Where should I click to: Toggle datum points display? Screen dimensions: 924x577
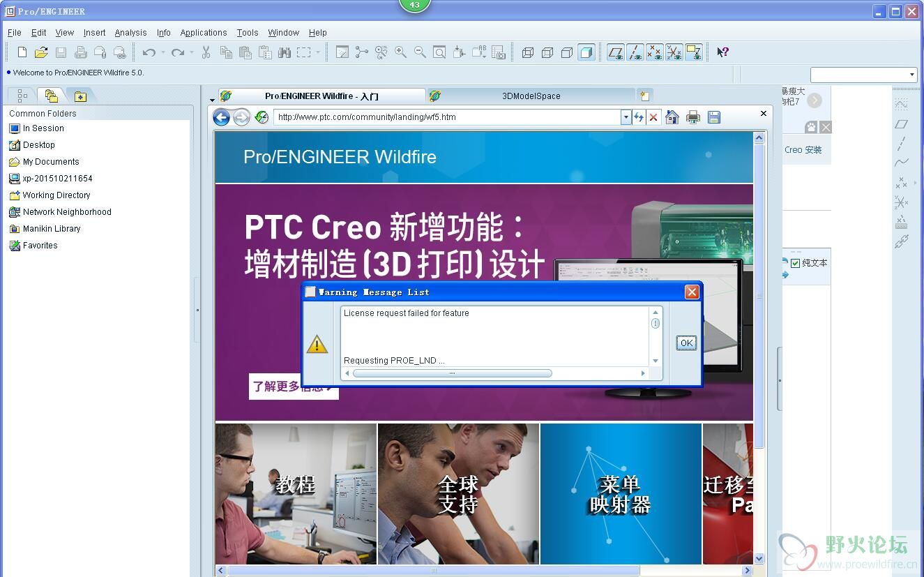[x=654, y=52]
